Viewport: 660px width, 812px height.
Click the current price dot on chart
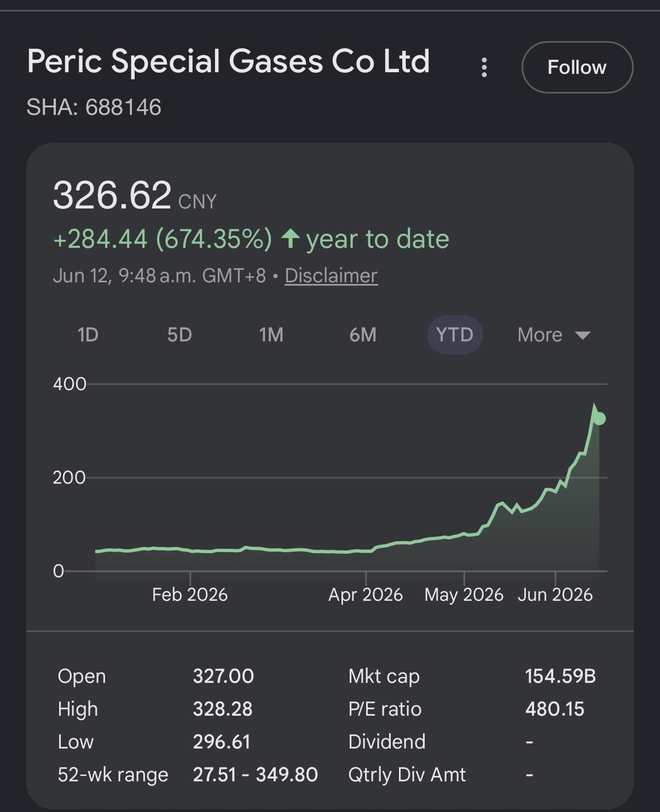599,419
